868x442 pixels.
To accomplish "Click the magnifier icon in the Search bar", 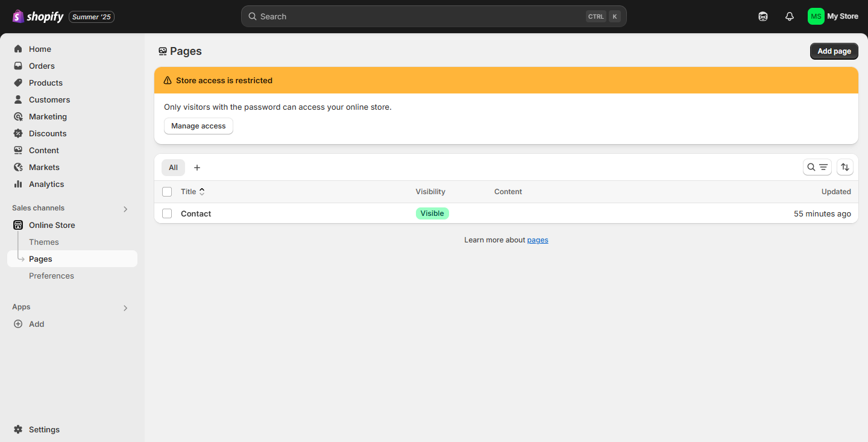I will (253, 16).
